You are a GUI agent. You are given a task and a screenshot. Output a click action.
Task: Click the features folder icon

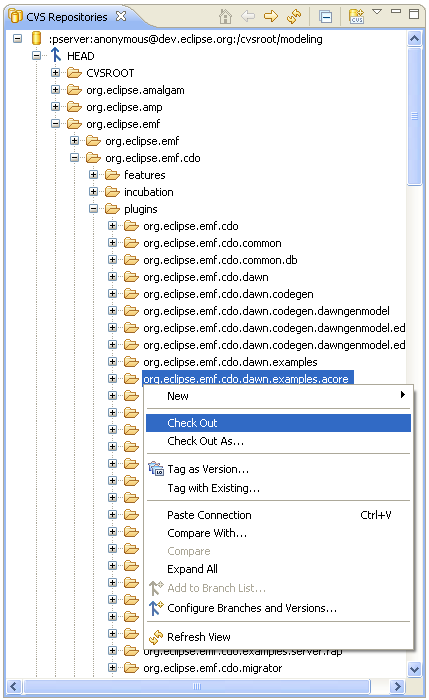112,175
